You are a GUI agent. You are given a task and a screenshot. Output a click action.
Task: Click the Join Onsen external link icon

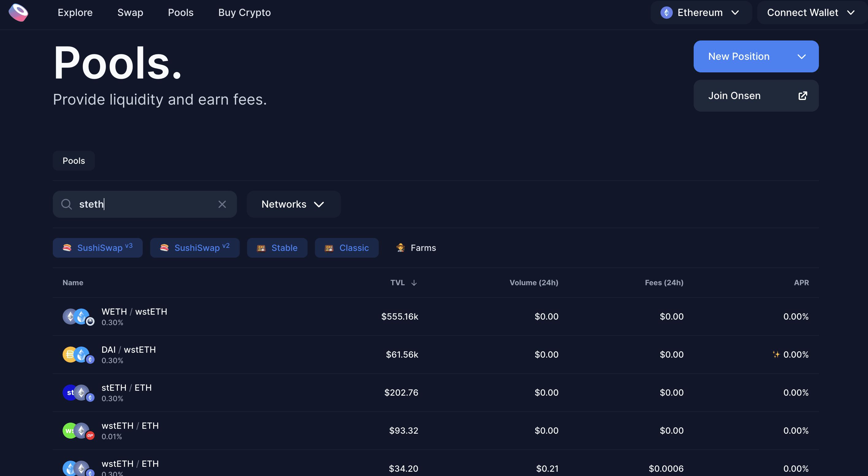(803, 96)
